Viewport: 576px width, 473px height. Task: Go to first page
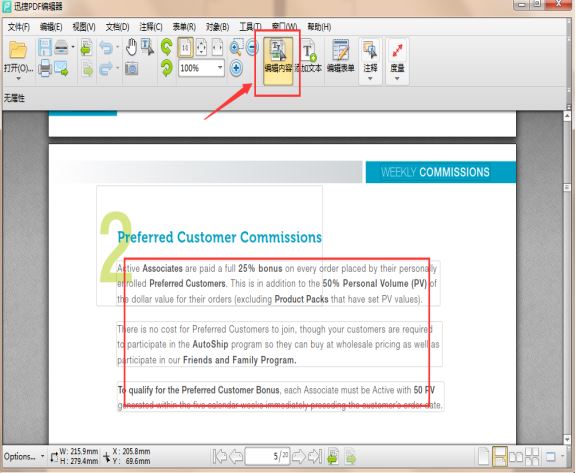220,456
